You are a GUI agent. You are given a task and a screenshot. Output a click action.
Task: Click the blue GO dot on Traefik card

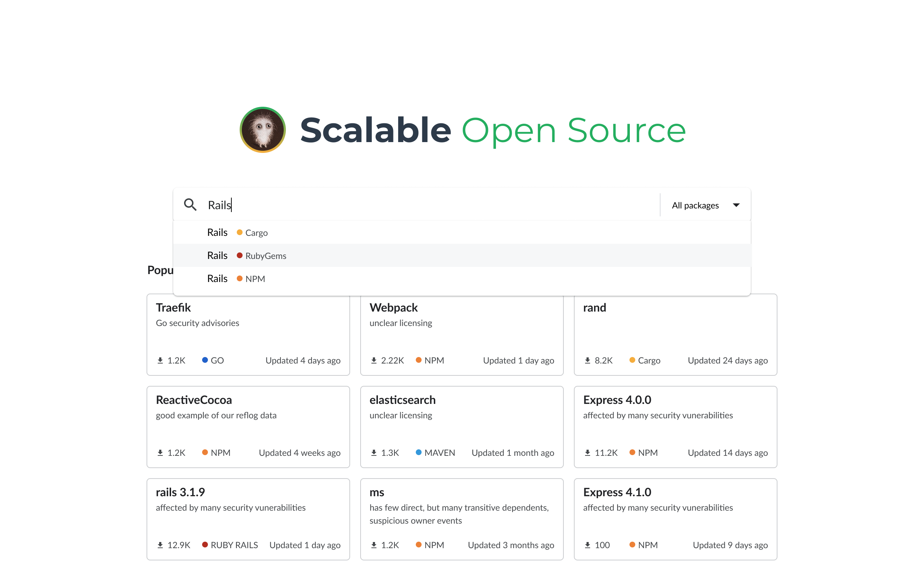[x=205, y=360]
